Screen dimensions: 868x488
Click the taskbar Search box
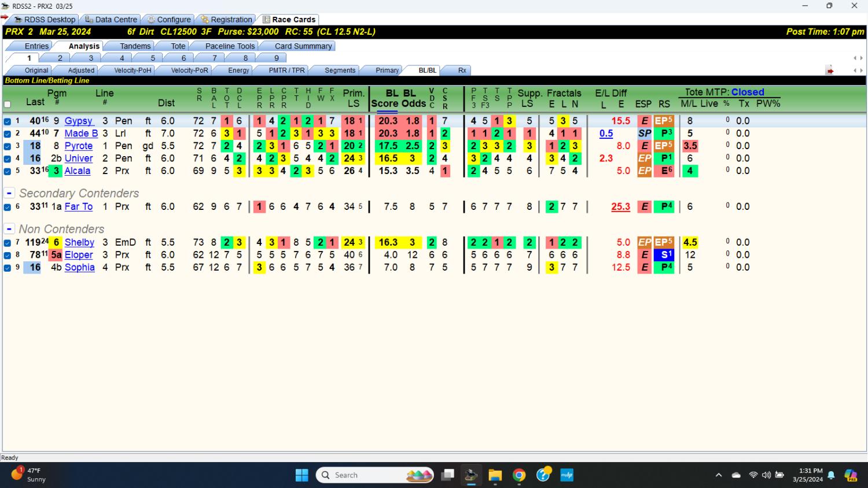coord(375,475)
